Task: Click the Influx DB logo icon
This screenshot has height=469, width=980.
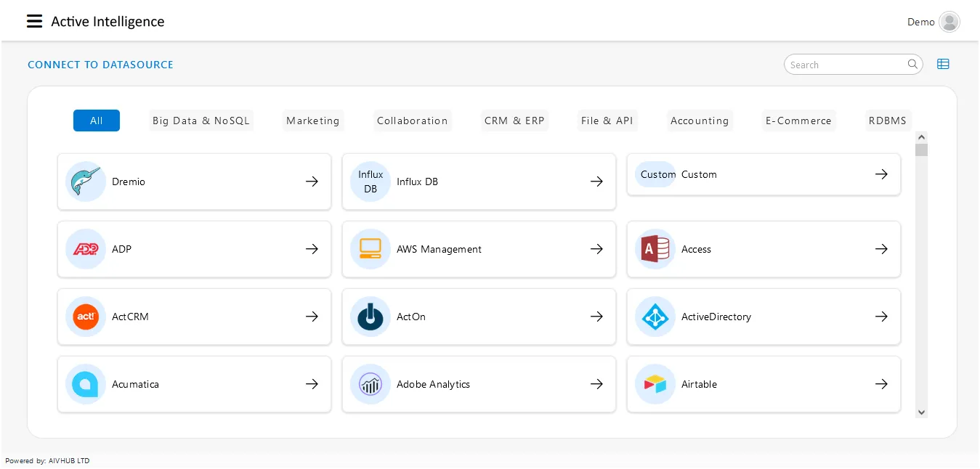Action: point(370,181)
